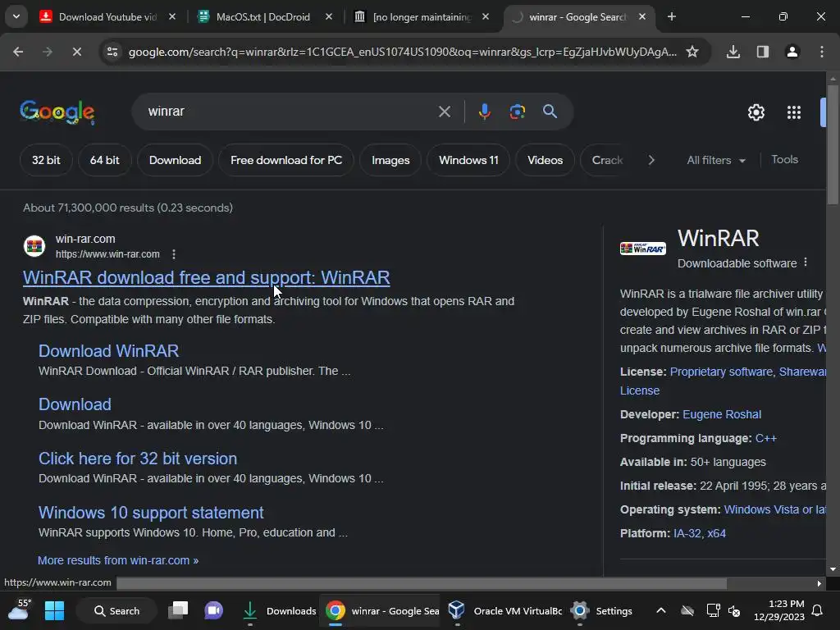View site information icon in address bar

pos(112,52)
